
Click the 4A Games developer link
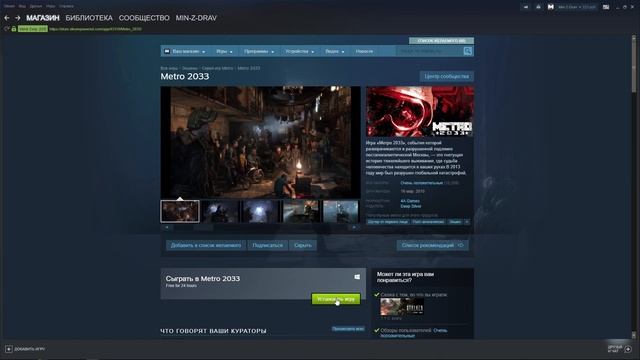tap(410, 201)
